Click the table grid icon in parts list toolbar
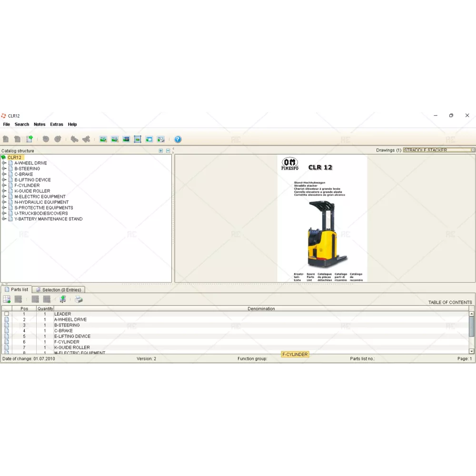The width and height of the screenshot is (476, 476). (x=7, y=299)
